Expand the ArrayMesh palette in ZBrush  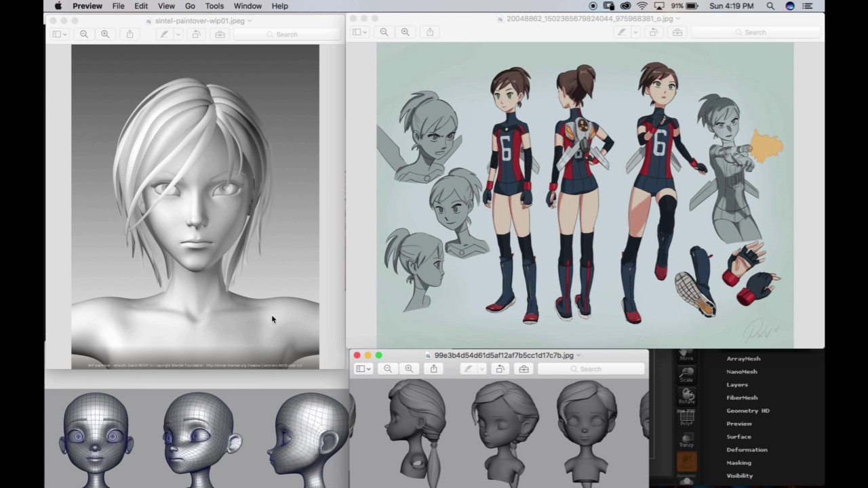pyautogui.click(x=743, y=359)
